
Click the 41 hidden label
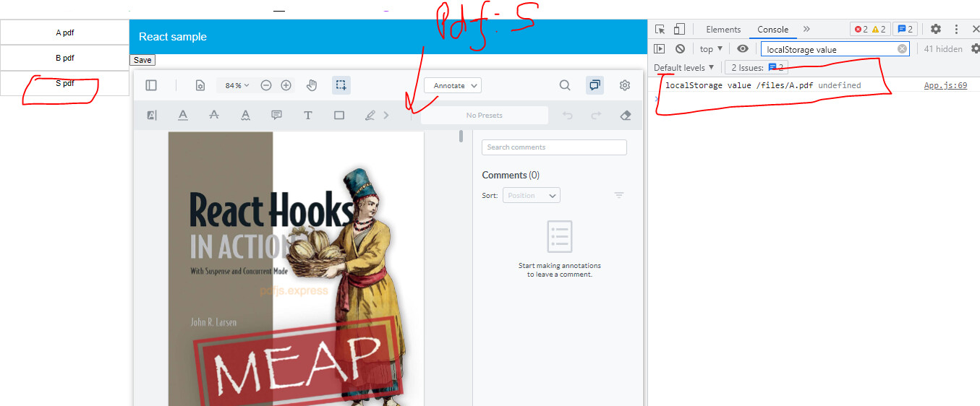[x=943, y=49]
